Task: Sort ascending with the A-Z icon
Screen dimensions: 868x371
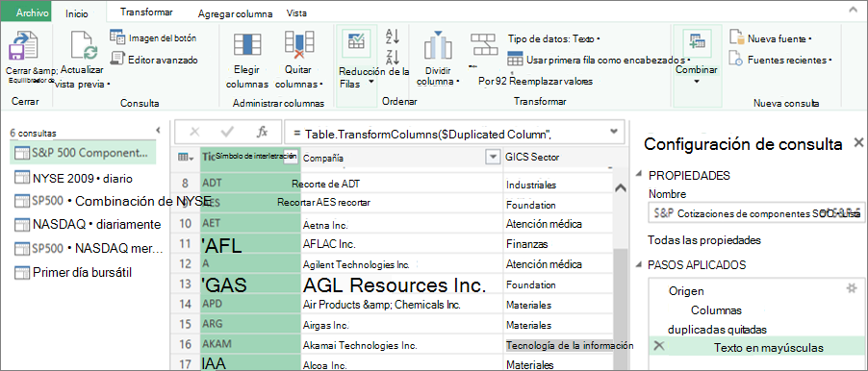Action: pyautogui.click(x=393, y=37)
